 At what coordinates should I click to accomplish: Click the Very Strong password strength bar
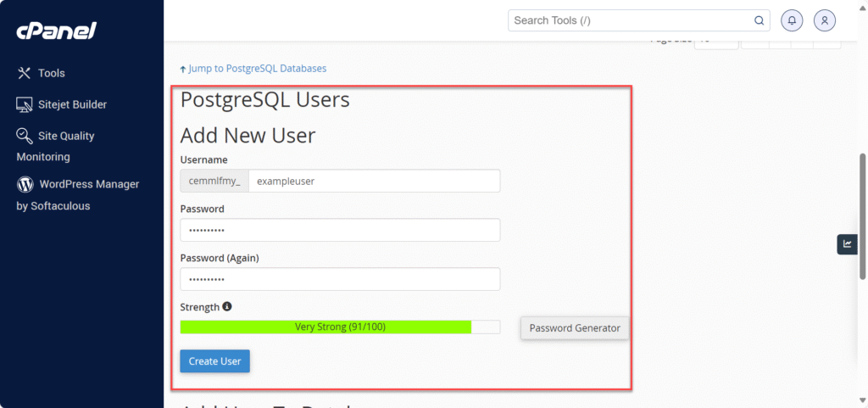point(340,327)
